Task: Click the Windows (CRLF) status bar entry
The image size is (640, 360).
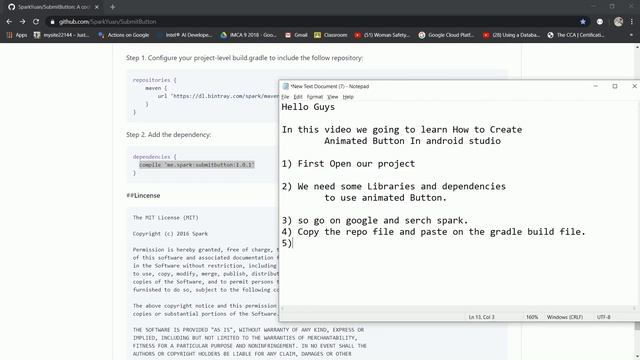Action: pyautogui.click(x=564, y=317)
